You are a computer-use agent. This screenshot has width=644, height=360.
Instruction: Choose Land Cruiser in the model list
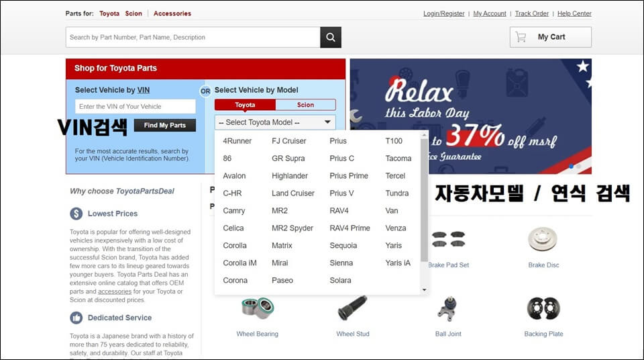(293, 193)
